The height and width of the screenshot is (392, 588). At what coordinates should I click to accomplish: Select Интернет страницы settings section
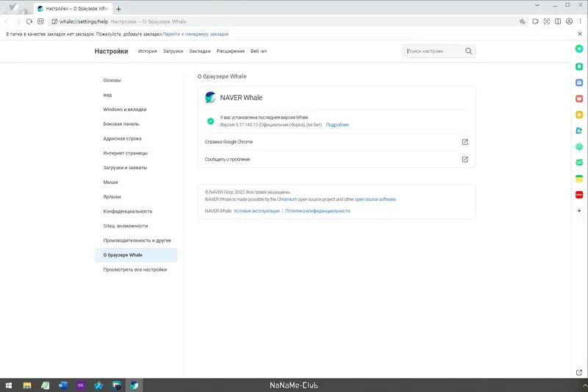pos(125,153)
